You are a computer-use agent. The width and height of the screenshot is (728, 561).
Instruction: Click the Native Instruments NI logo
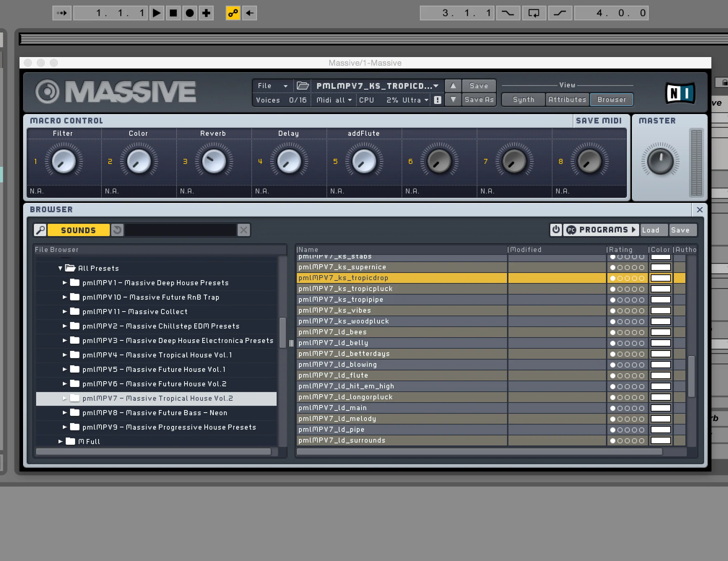680,93
